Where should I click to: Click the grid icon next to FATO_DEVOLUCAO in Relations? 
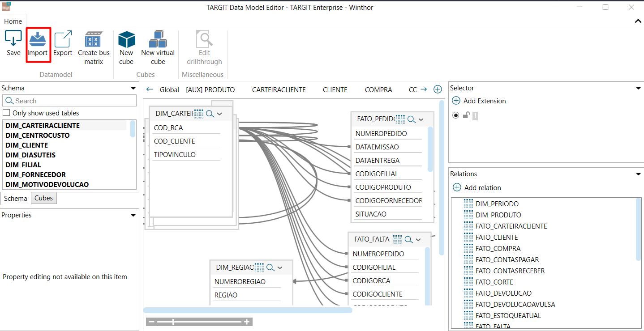click(x=468, y=293)
